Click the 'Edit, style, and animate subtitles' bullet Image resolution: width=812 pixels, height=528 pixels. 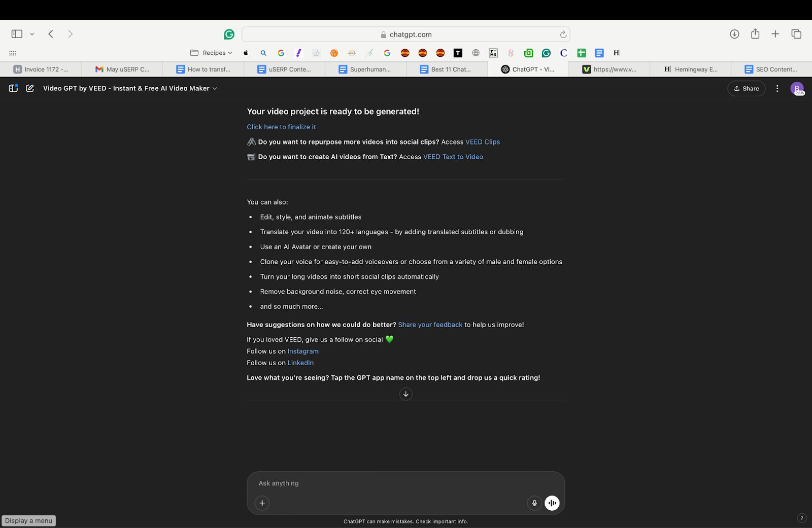click(311, 217)
